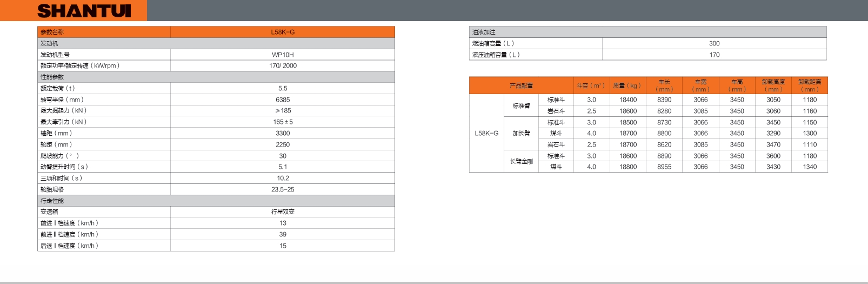Viewport: 868px width, 284px height.
Task: Select the value 170/ 2000
Action: [283, 65]
